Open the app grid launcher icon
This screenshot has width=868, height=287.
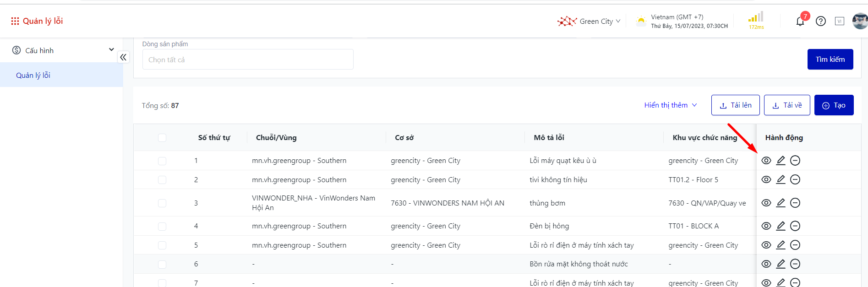(x=15, y=21)
